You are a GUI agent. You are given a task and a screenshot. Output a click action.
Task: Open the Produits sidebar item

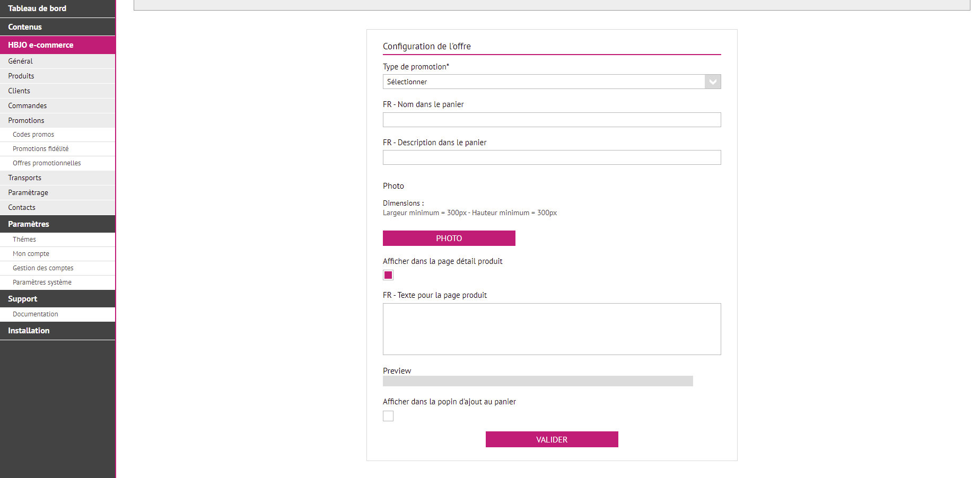(21, 76)
